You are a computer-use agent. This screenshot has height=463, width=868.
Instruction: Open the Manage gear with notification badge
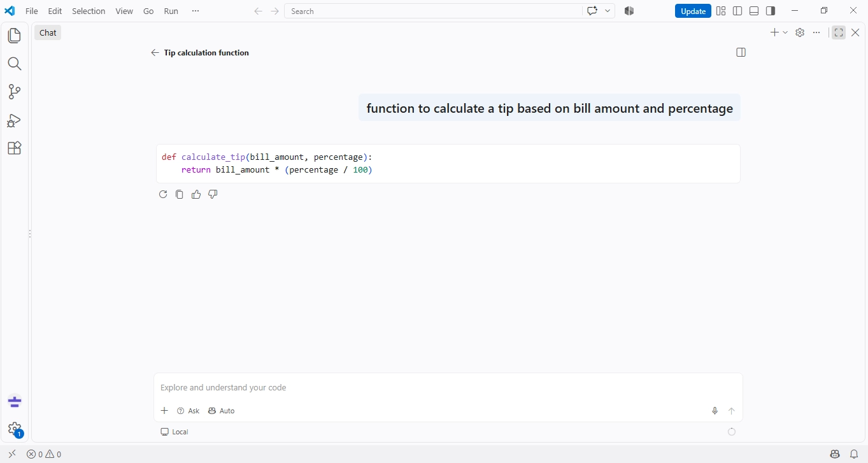pos(15,430)
